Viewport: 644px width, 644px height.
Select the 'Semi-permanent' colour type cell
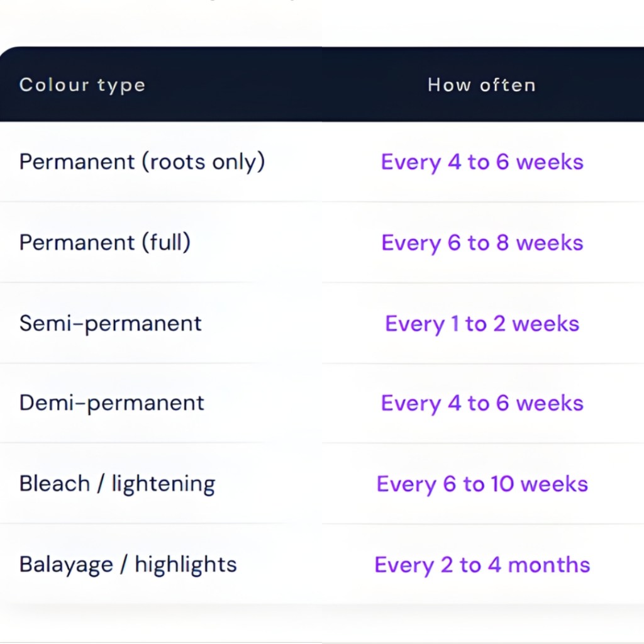coord(111,323)
